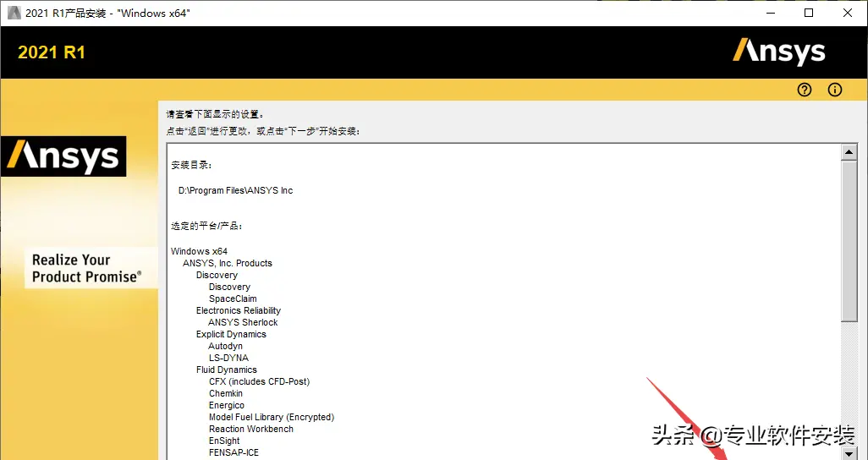868x460 pixels.
Task: Click the Ansys installer title bar icon
Action: coord(14,13)
